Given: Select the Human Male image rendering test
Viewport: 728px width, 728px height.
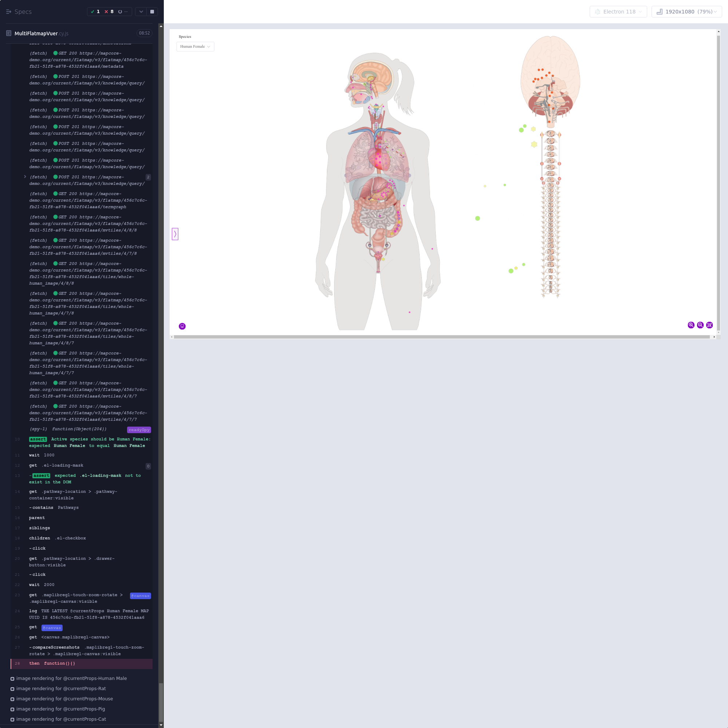Looking at the screenshot, I should (71, 678).
